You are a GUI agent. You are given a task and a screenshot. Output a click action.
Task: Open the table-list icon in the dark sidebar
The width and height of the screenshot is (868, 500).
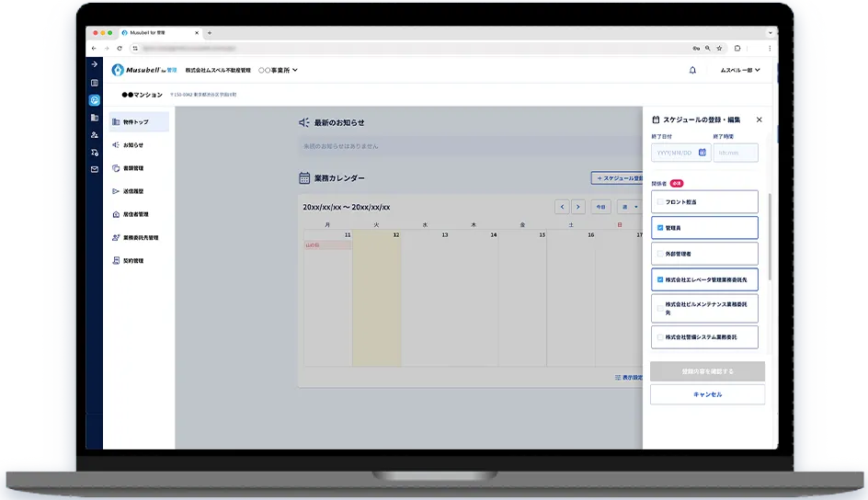tap(95, 83)
